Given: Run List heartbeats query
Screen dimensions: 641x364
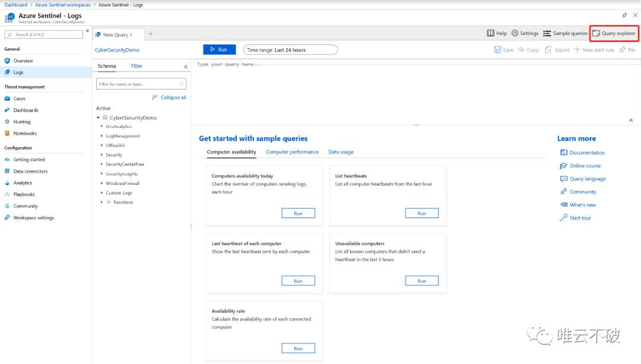Looking at the screenshot, I should pos(421,213).
